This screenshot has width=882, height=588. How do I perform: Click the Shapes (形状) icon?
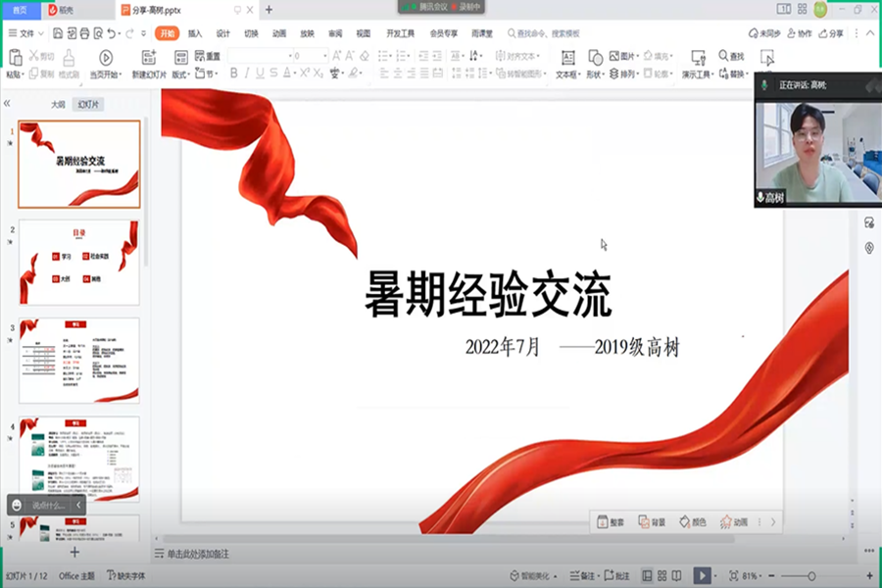(596, 58)
